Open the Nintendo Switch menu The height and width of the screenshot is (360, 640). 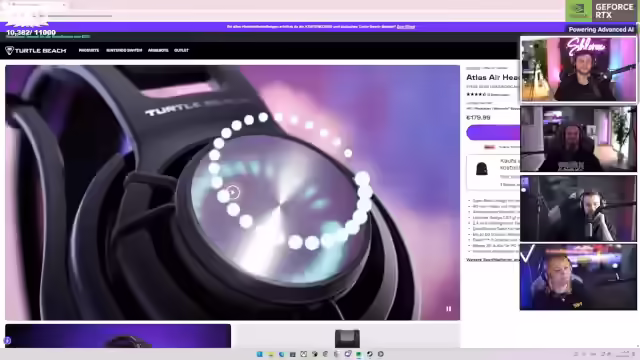point(124,50)
